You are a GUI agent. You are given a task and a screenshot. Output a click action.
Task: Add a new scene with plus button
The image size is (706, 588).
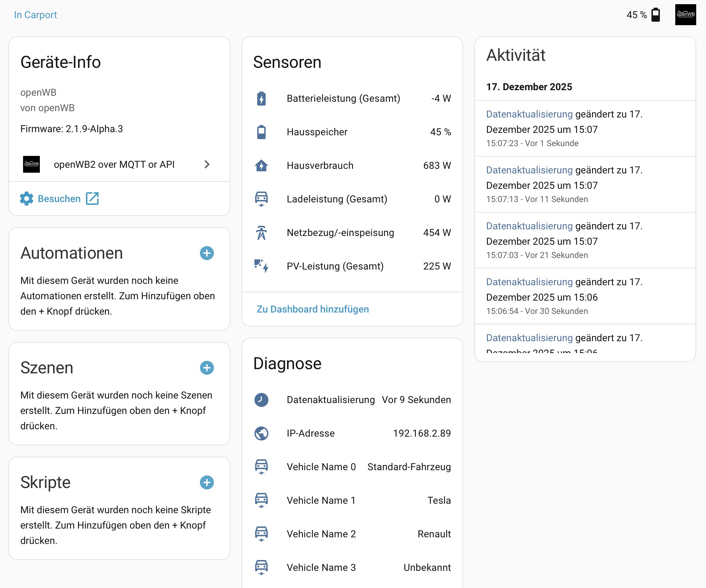[207, 368]
